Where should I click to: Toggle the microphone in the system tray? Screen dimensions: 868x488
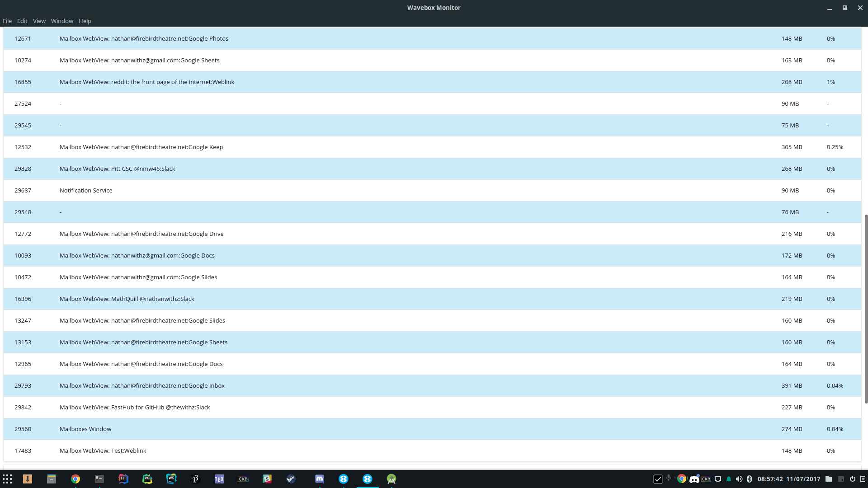(669, 479)
